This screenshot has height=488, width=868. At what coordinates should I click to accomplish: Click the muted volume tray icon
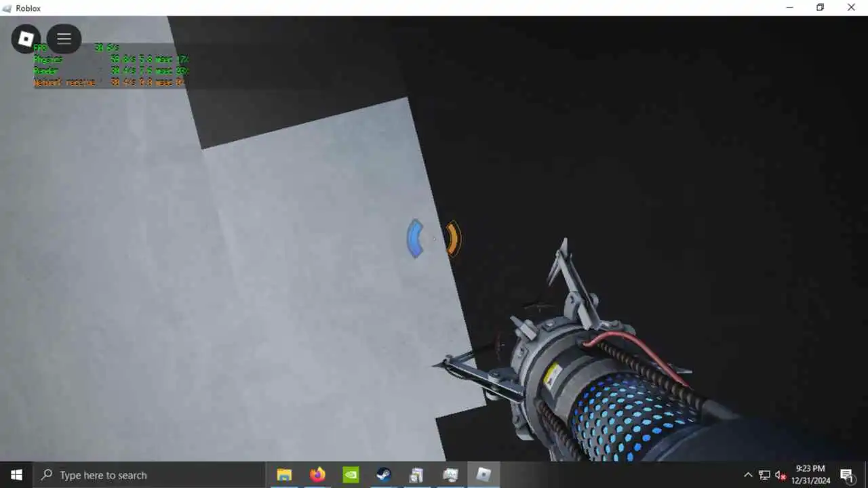781,475
